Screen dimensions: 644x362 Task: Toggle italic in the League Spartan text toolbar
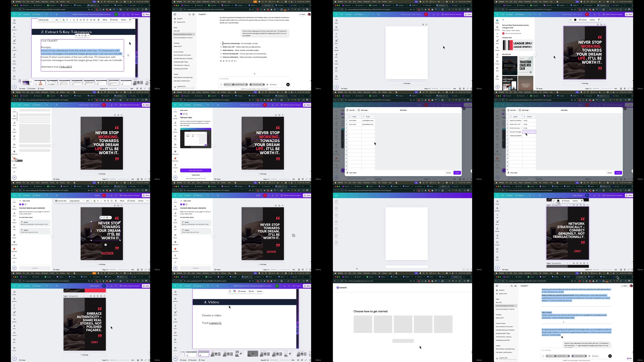101,201
